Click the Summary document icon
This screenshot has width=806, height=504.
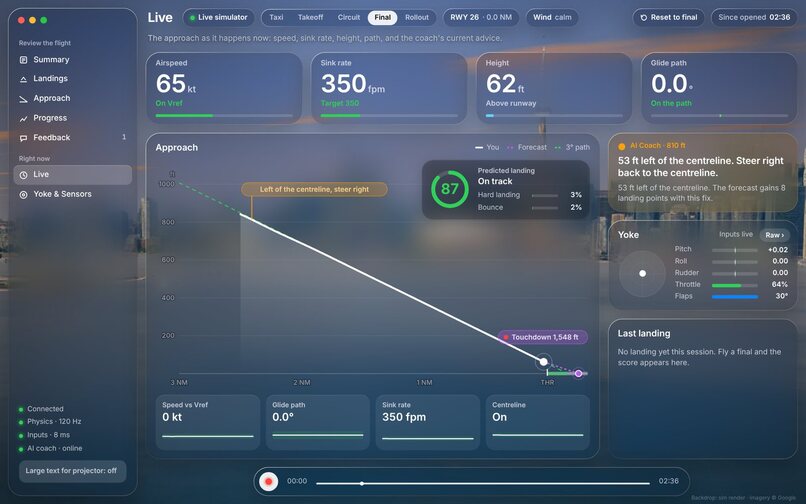[x=23, y=60]
